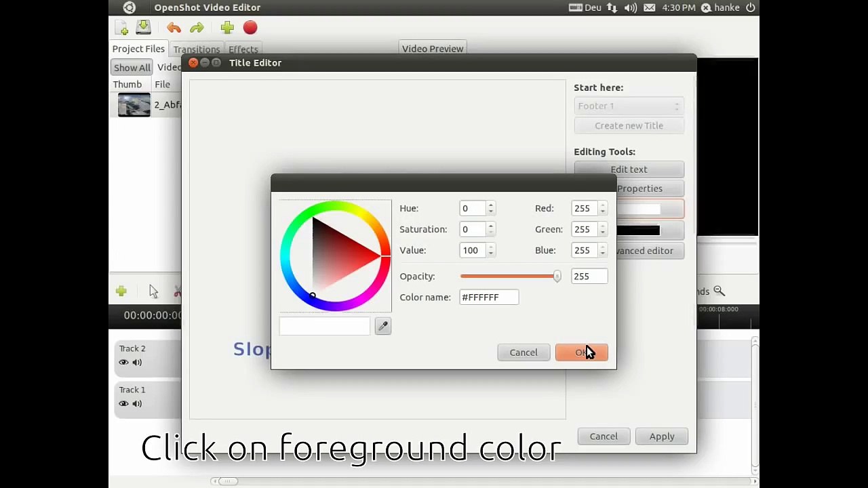Select the Show All filter
The image size is (868, 488).
click(x=132, y=68)
